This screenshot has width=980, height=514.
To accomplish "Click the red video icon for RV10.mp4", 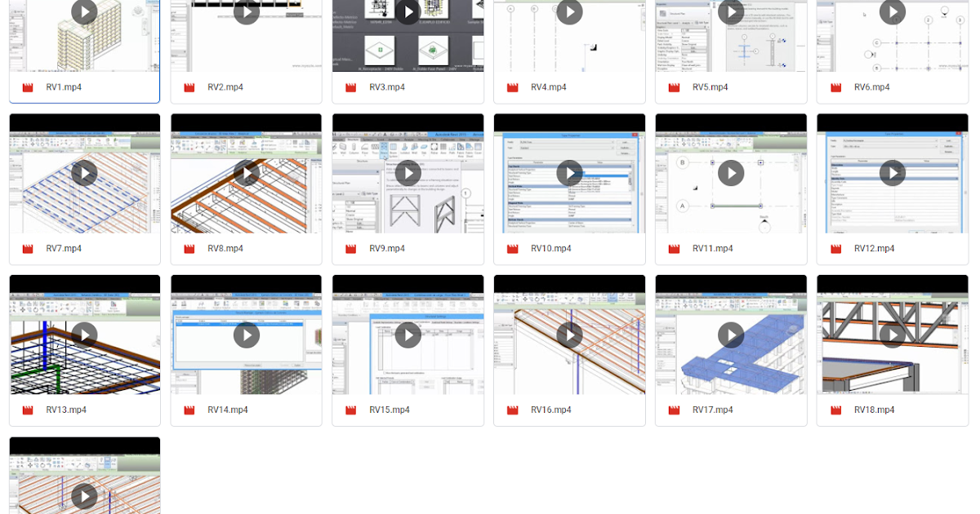I will tap(510, 249).
